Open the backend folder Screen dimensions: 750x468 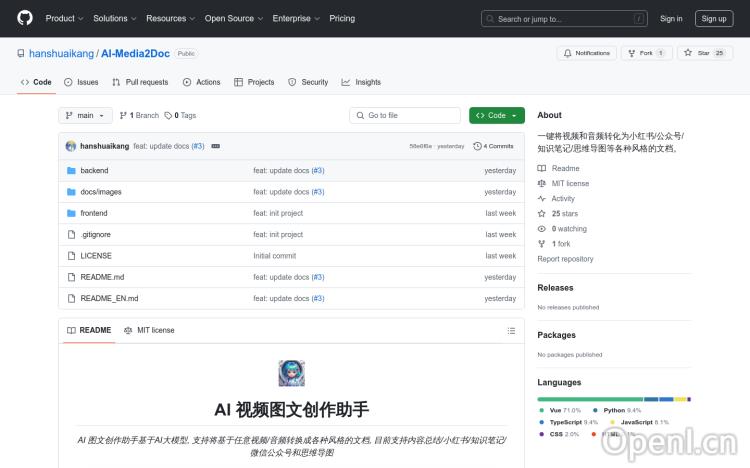point(94,170)
